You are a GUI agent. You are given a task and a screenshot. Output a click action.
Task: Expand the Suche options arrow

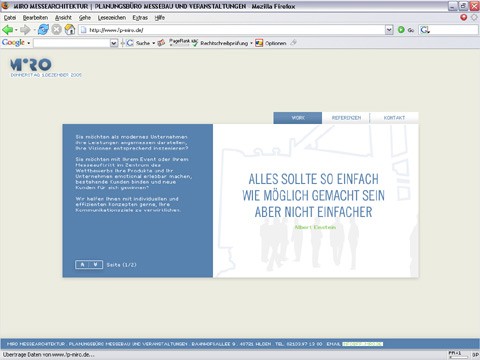point(154,43)
